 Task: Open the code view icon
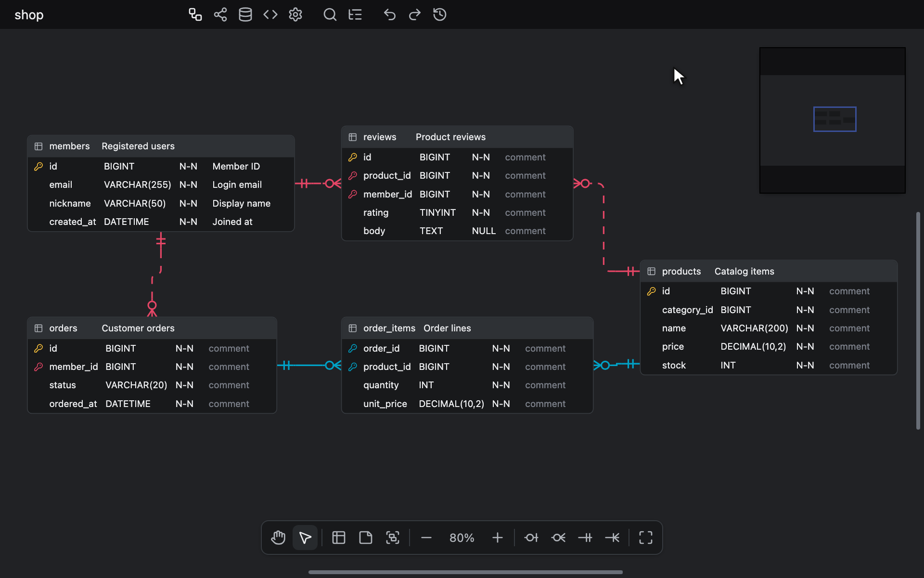click(270, 14)
